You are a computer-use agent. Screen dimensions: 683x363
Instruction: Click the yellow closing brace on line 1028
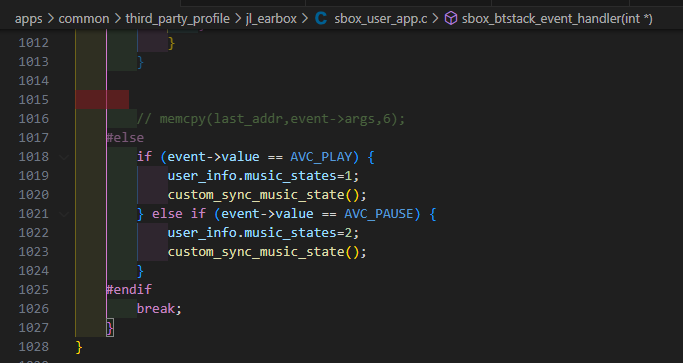79,347
